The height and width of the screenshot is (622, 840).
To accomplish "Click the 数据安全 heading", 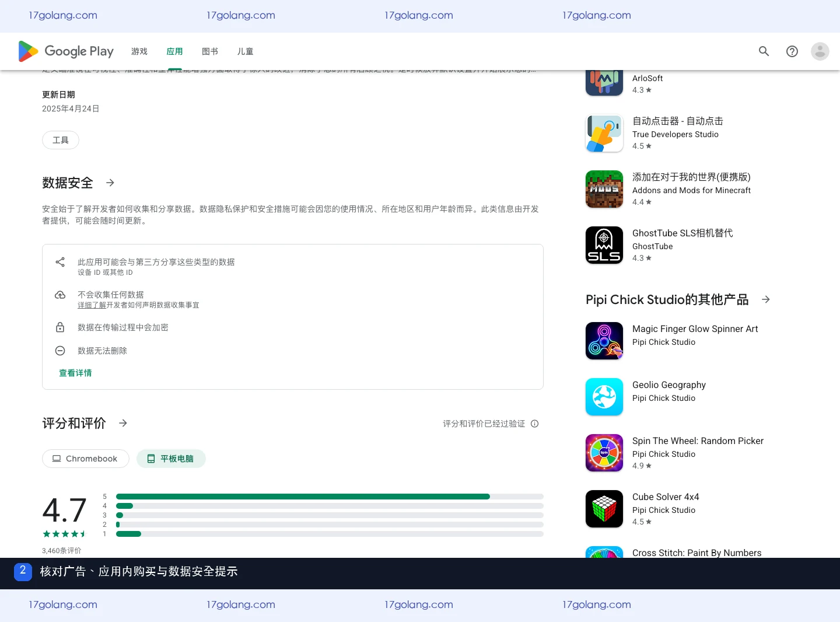I will coord(68,183).
